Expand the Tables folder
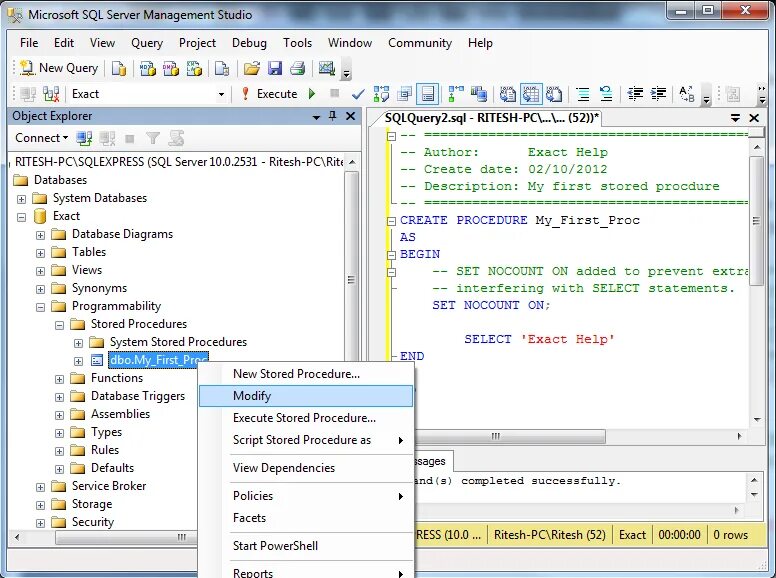 point(41,253)
